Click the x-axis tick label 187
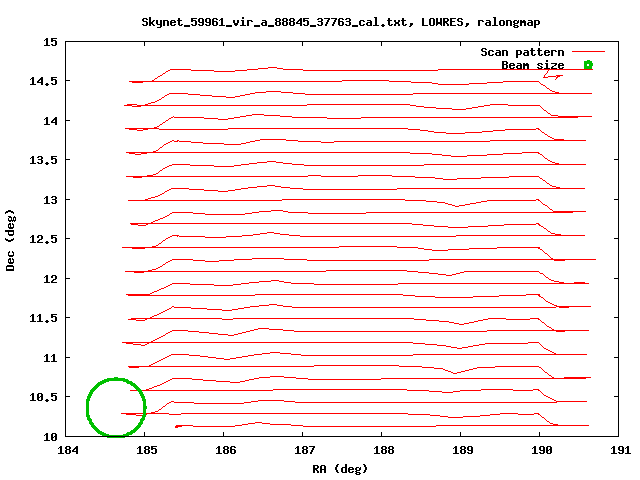 pos(305,450)
